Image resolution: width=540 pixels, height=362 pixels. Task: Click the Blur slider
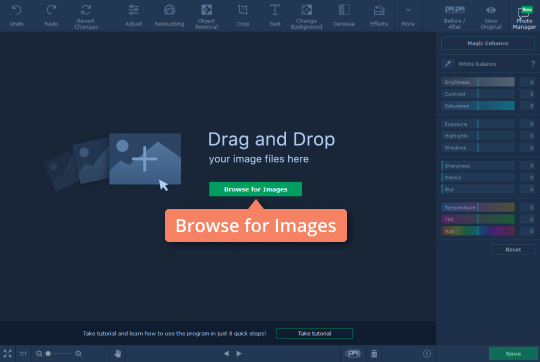478,189
